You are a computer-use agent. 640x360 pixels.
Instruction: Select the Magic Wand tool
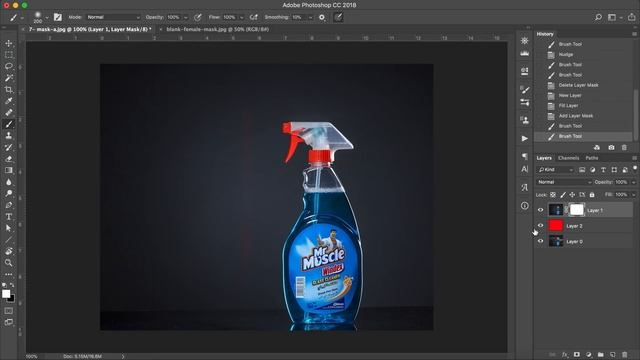(9, 78)
